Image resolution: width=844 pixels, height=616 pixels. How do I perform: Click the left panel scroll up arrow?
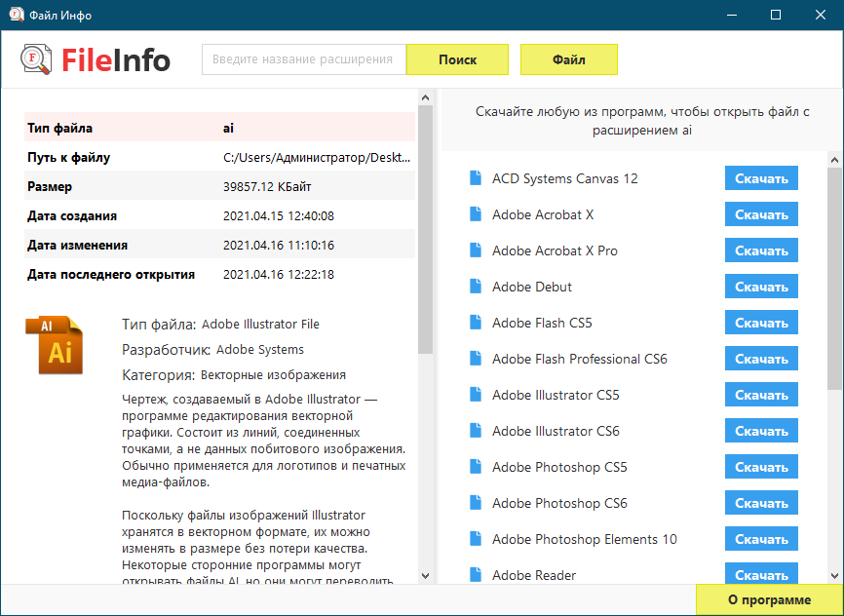[x=425, y=98]
